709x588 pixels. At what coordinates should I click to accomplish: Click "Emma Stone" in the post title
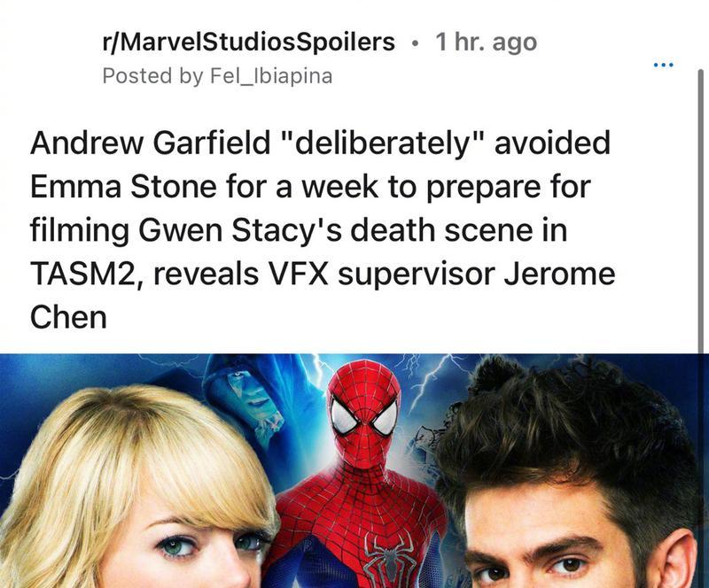(x=123, y=186)
